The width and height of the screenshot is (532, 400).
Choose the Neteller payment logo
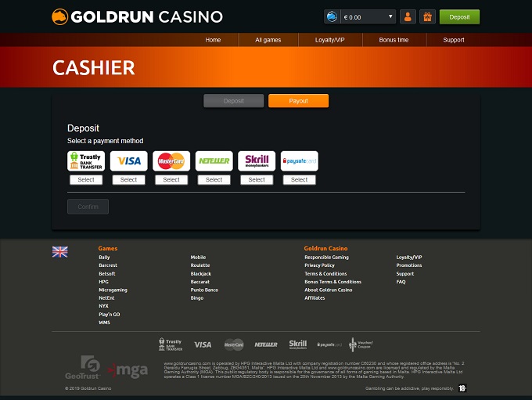click(x=214, y=161)
